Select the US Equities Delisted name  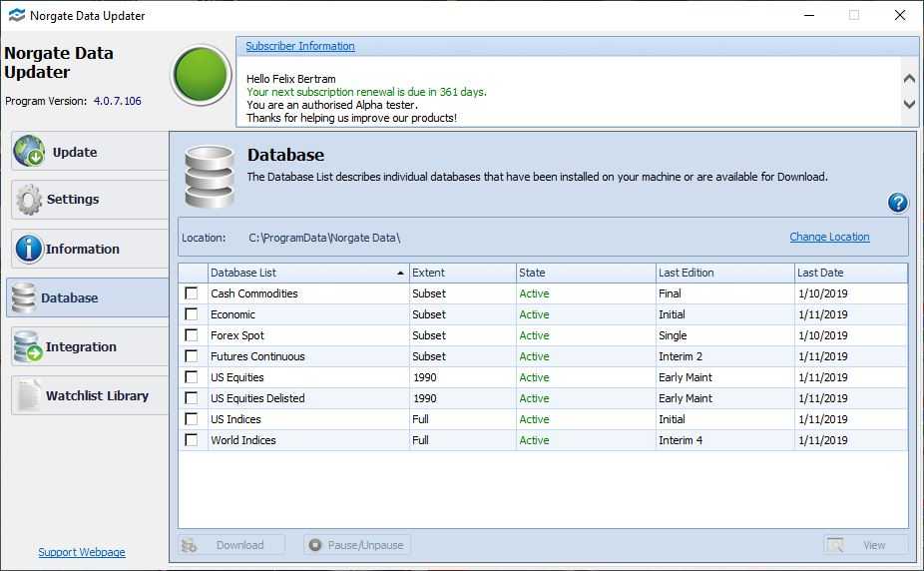coord(257,398)
